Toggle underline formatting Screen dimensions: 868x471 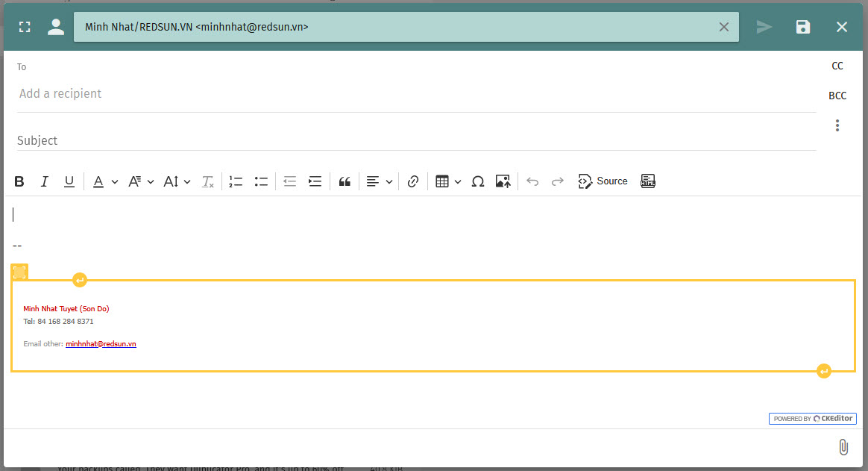pos(69,181)
